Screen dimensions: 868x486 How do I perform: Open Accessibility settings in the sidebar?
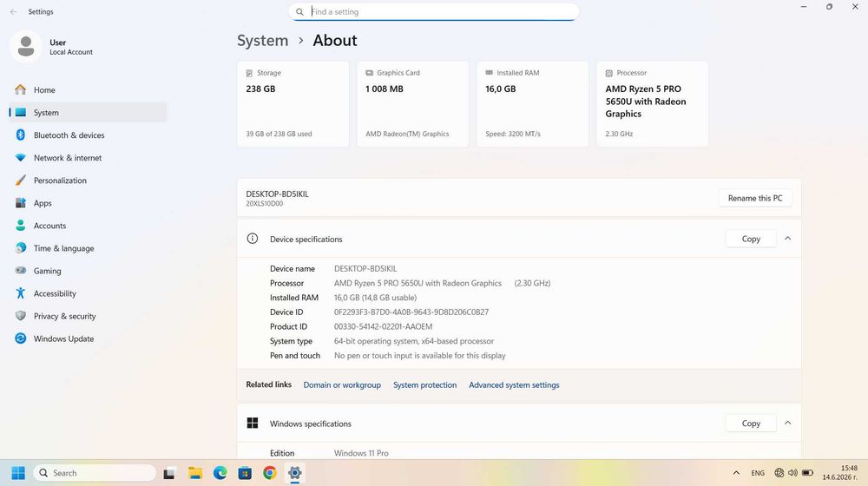[x=88, y=293]
